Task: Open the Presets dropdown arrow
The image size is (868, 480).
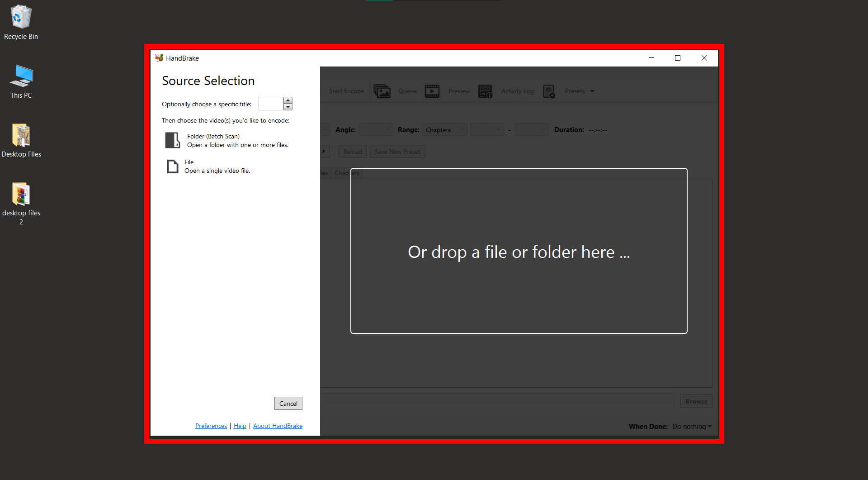Action: tap(592, 91)
